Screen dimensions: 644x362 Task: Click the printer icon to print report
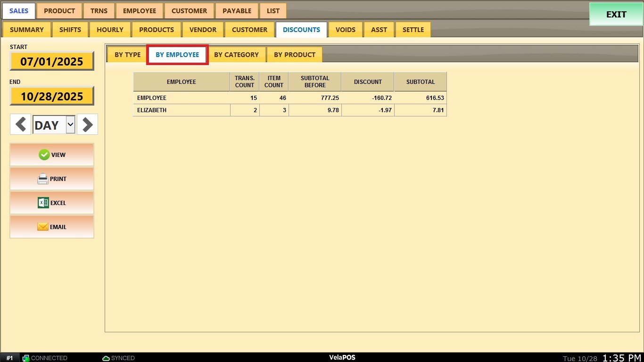point(43,179)
